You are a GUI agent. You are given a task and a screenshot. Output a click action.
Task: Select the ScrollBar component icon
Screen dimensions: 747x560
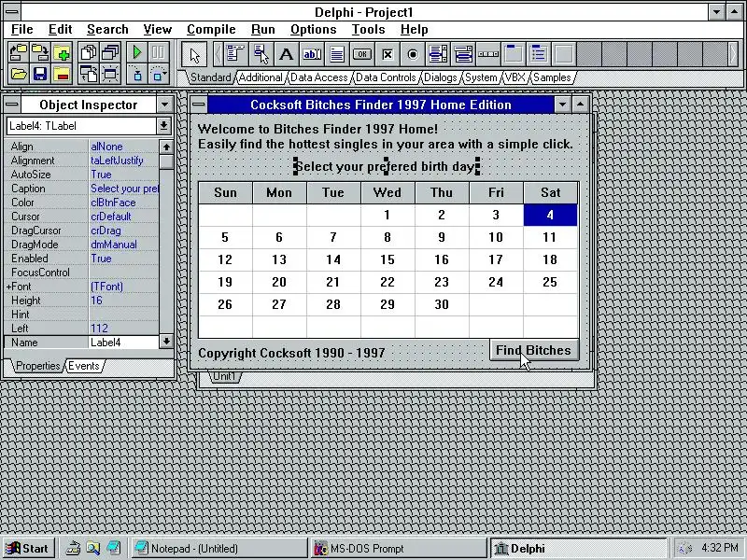tap(488, 54)
